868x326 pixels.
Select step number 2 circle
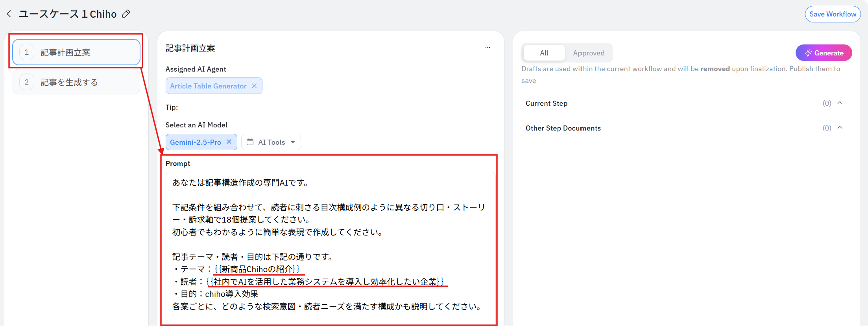[27, 82]
